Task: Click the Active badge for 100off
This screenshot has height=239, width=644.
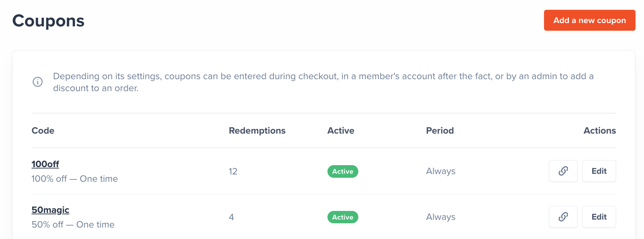Action: (x=343, y=171)
